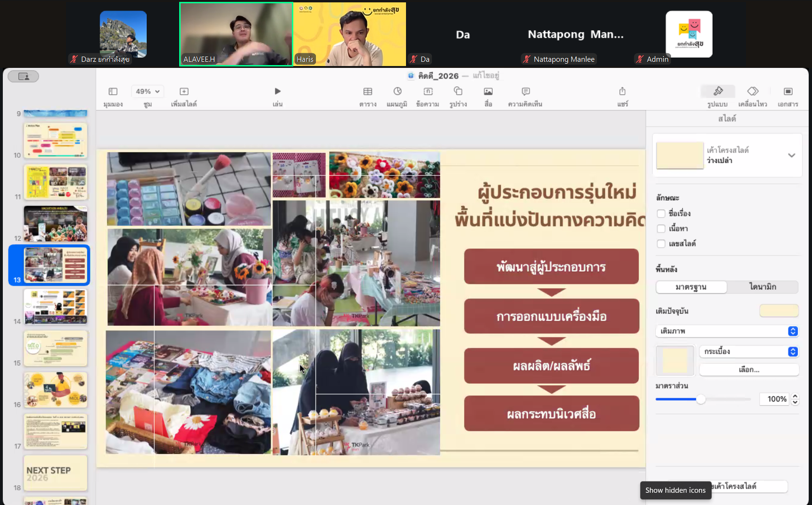
Task: Click the Choose image button (เลือก...)
Action: (x=749, y=370)
